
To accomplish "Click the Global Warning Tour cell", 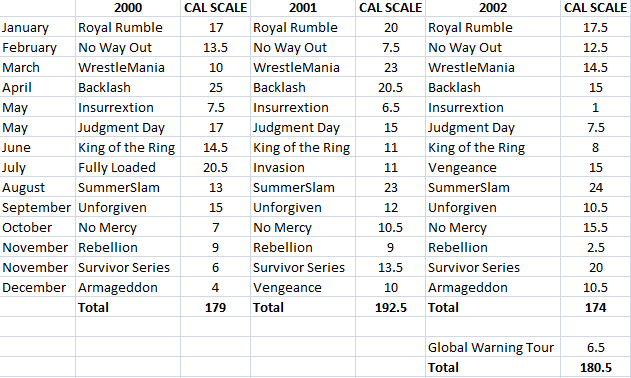I will click(x=493, y=347).
